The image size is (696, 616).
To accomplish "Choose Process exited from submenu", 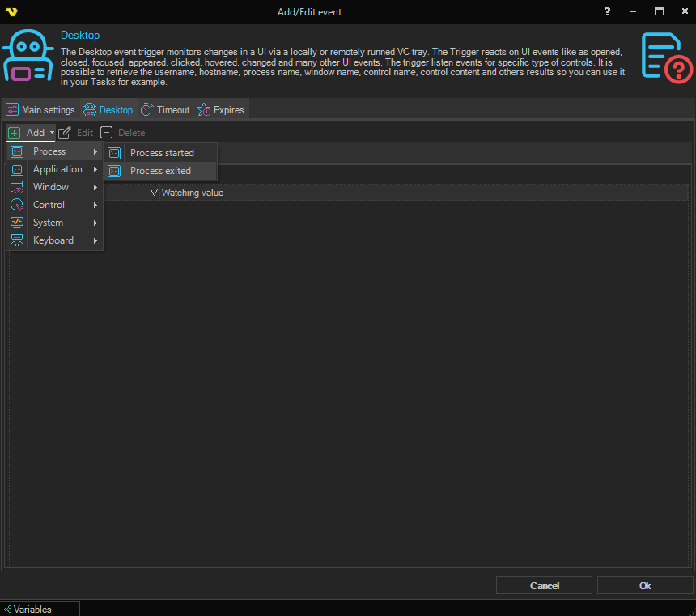I will coord(160,171).
